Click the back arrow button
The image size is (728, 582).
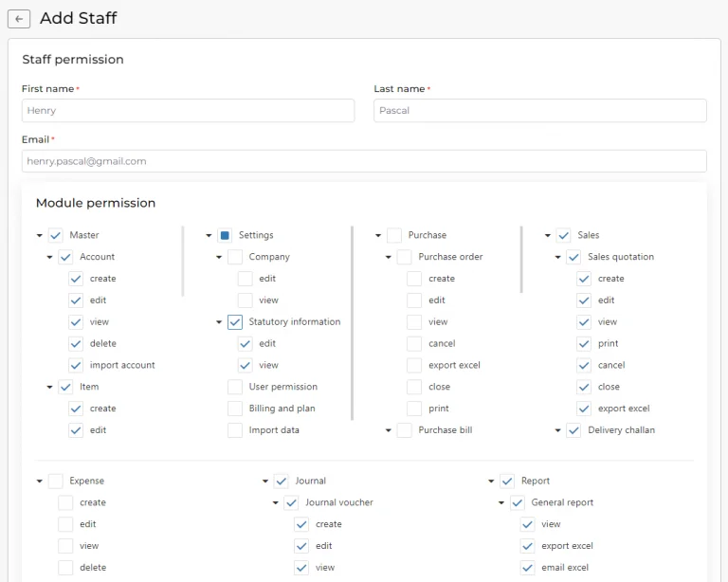[x=19, y=19]
